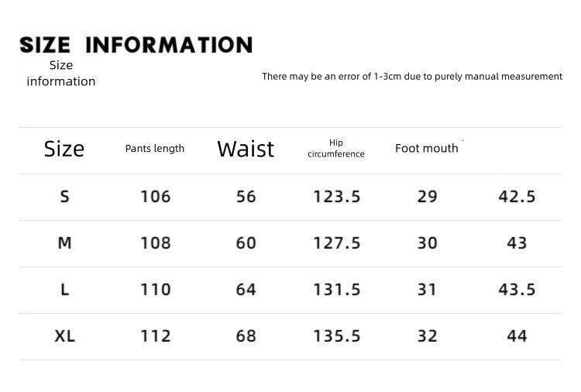Click the Hip circumference column header
The height and width of the screenshot is (392, 581).
click(336, 148)
